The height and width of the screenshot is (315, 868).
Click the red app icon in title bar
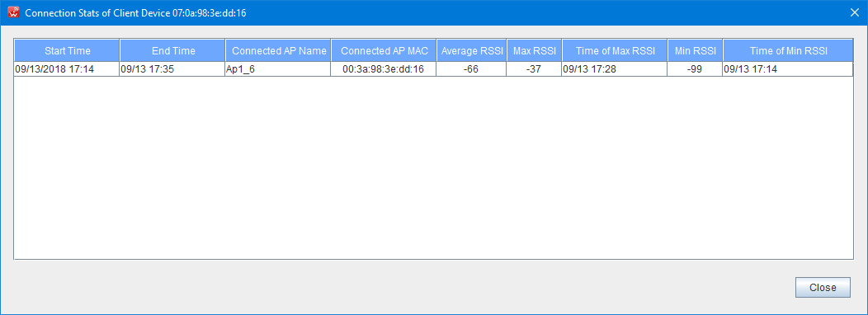click(x=14, y=12)
